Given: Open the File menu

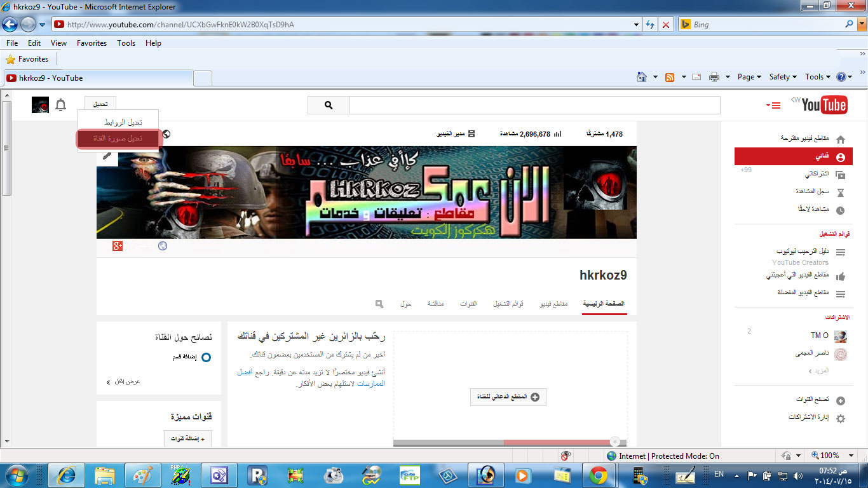Looking at the screenshot, I should tap(12, 43).
